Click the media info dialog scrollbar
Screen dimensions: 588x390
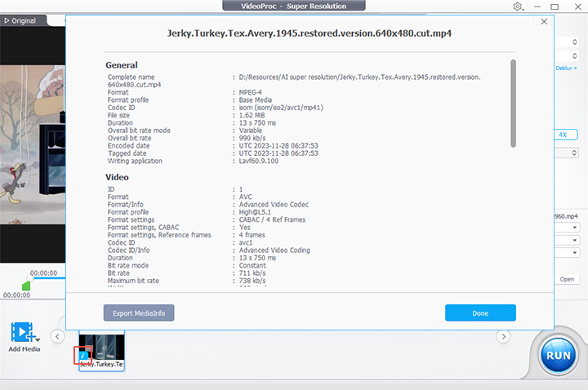click(x=513, y=104)
